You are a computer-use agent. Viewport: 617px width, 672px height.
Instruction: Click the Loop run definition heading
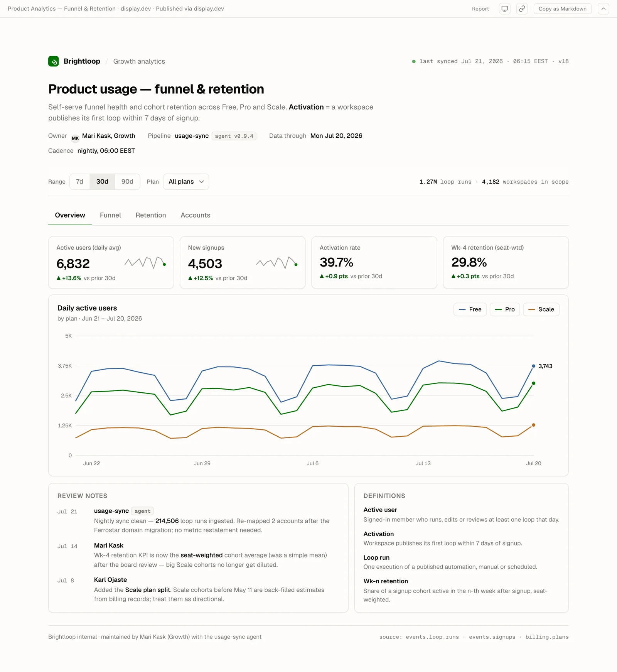pyautogui.click(x=376, y=557)
